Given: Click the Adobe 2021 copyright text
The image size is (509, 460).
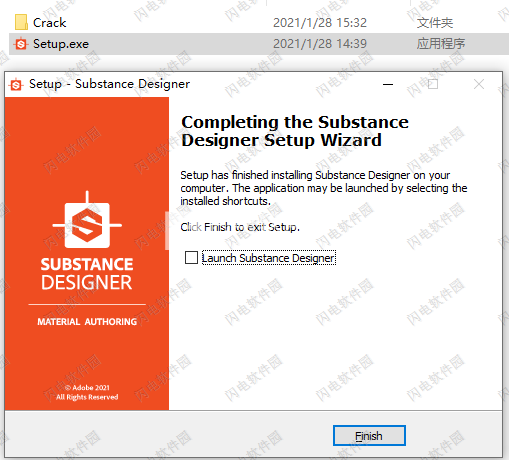Looking at the screenshot, I should click(87, 392).
